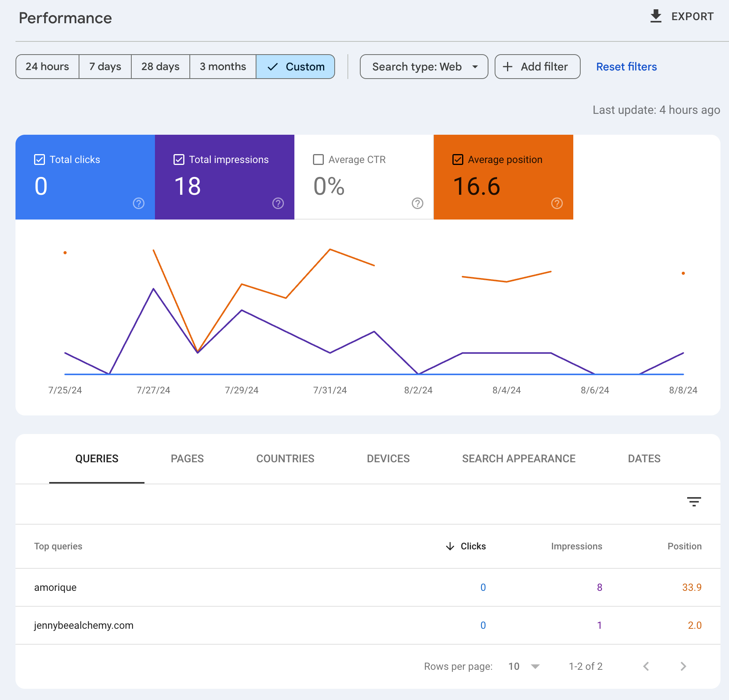The height and width of the screenshot is (700, 729).
Task: Click impressions value 8 for amorique
Action: (x=600, y=587)
